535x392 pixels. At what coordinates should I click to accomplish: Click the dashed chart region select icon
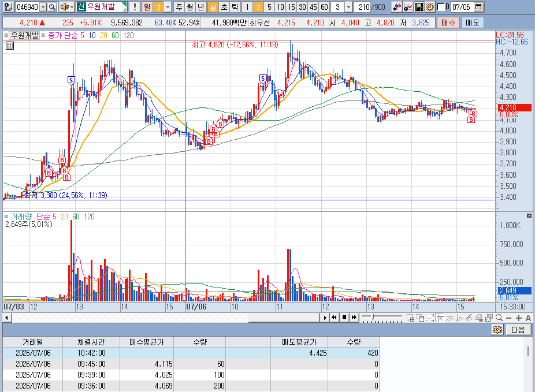pos(430,318)
